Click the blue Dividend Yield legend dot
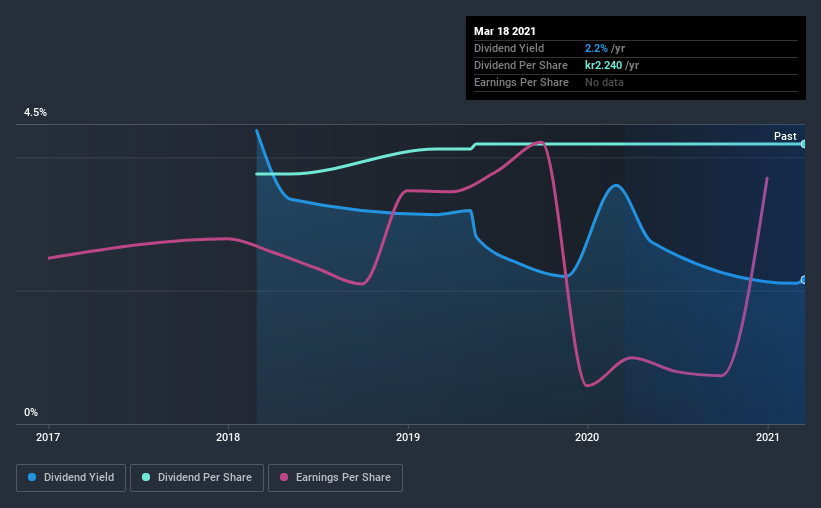This screenshot has height=508, width=821. (x=32, y=477)
